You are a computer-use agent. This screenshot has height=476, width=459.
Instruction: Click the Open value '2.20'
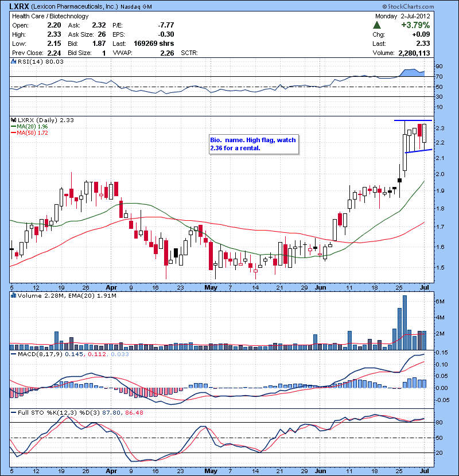(x=54, y=25)
